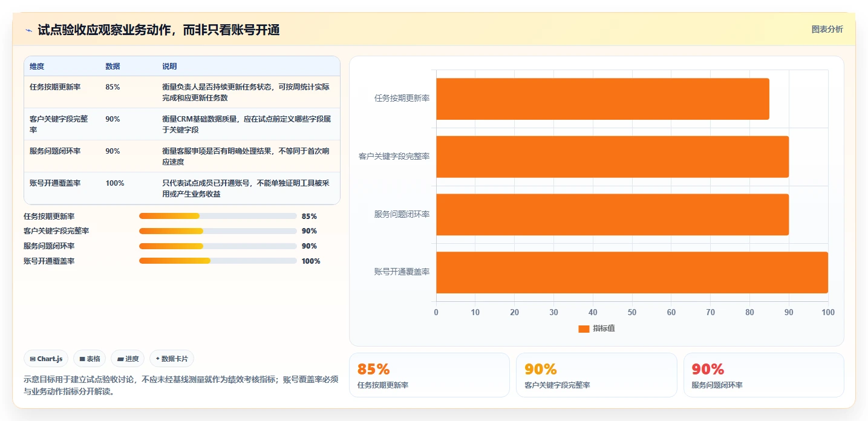Viewport: 868px width, 421px height.
Task: Click the orange 指标值 legend swatch
Action: click(584, 328)
